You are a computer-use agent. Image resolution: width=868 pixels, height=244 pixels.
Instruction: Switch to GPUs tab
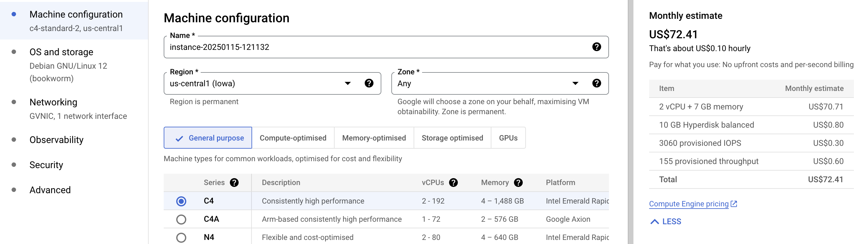[508, 138]
